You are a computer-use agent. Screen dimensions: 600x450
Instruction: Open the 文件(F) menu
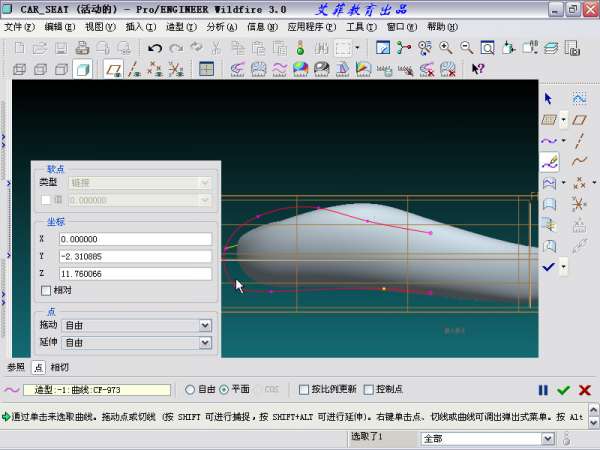point(19,27)
